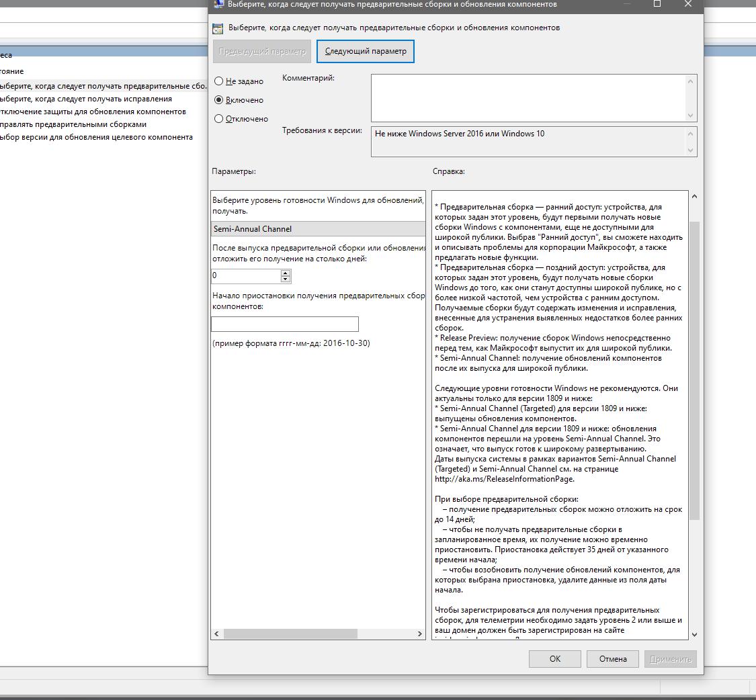Screen dimensions: 756x700
Task: Click parameters pane scroll left arrow
Action: point(216,633)
